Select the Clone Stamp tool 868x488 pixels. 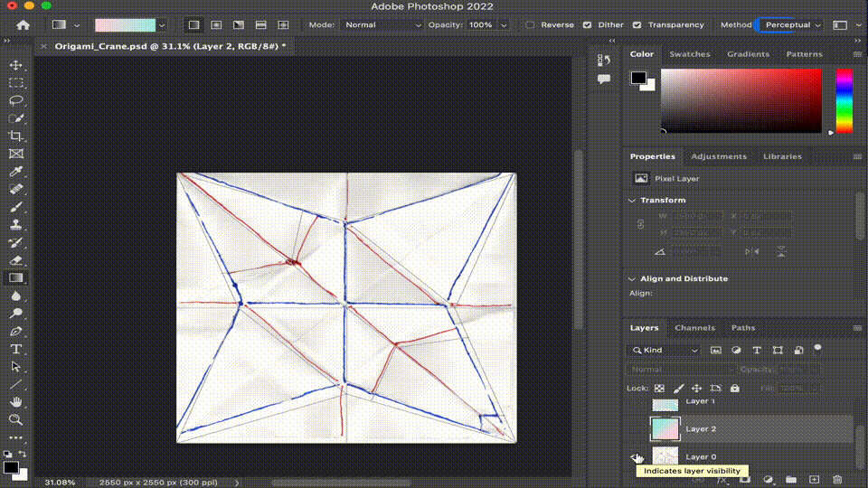coord(16,225)
